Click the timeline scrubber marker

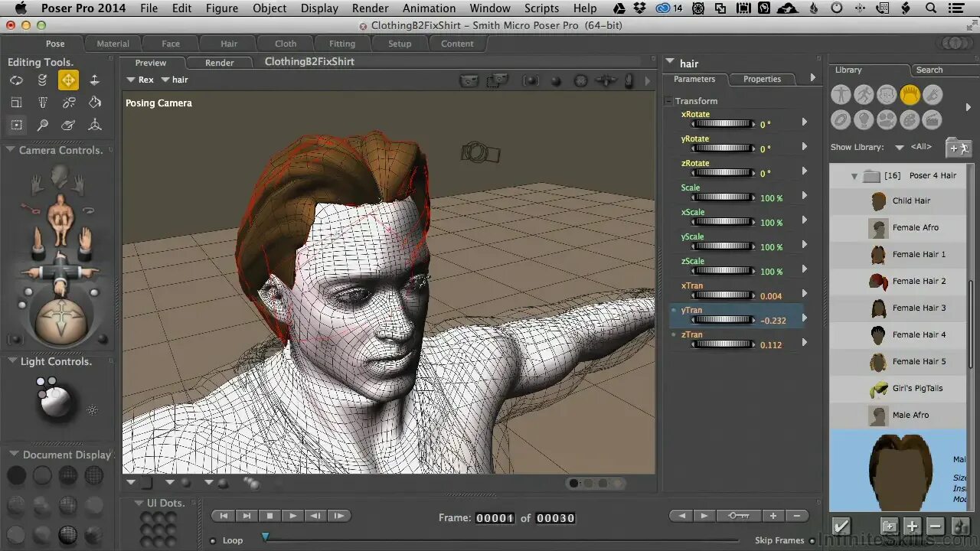[x=266, y=537]
